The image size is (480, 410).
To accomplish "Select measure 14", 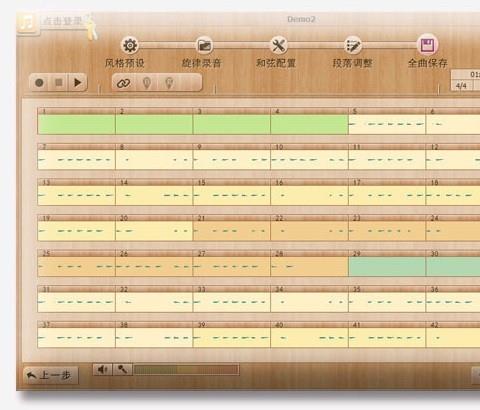I will [x=154, y=196].
